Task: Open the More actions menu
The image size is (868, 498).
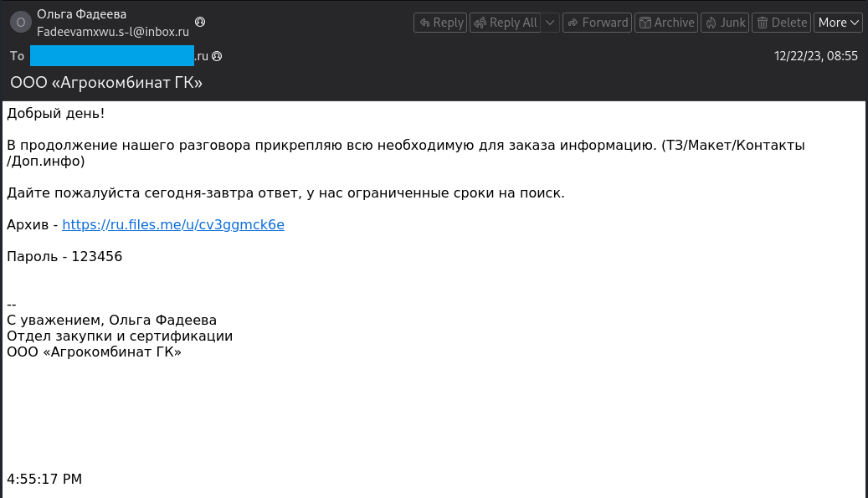Action: [x=837, y=23]
